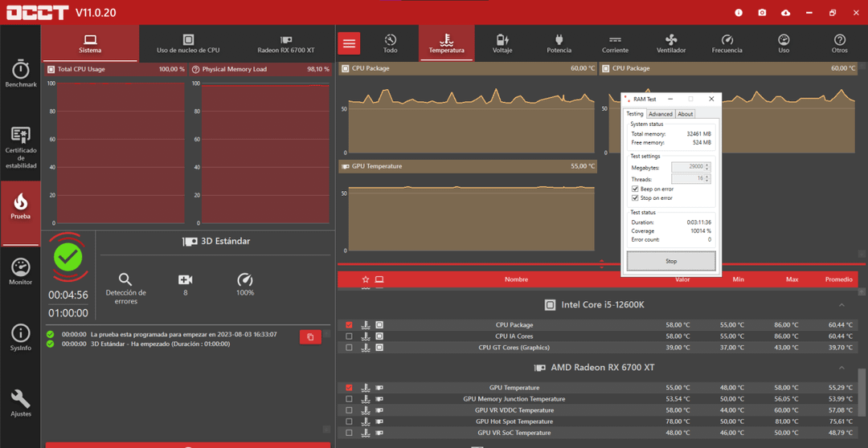This screenshot has width=868, height=448.
Task: Sort by the Promedio column header
Action: (x=838, y=279)
